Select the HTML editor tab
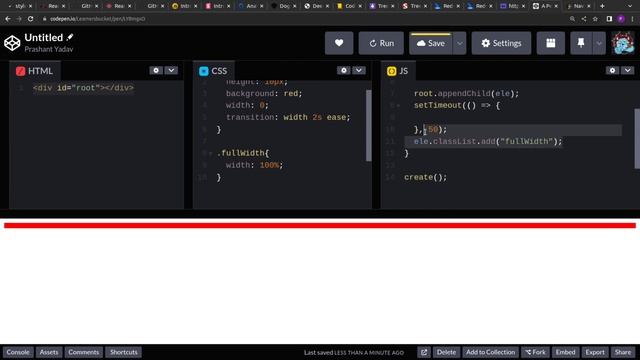640x360 pixels. 35,71
